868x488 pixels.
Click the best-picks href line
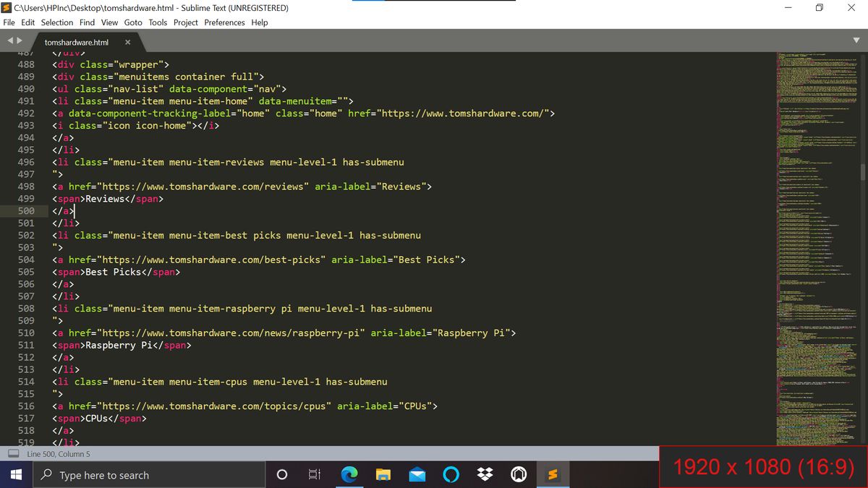tap(259, 260)
